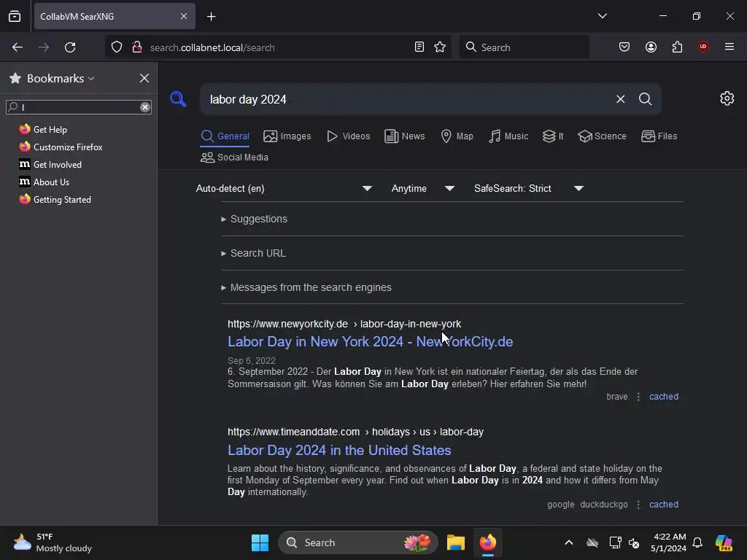Switch to the News category
747x560 pixels.
pos(404,136)
